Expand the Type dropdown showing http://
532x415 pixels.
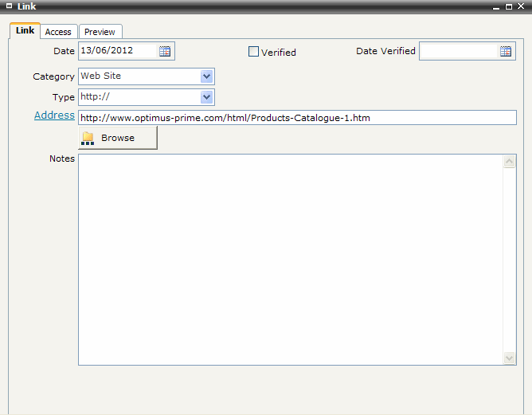pyautogui.click(x=207, y=97)
